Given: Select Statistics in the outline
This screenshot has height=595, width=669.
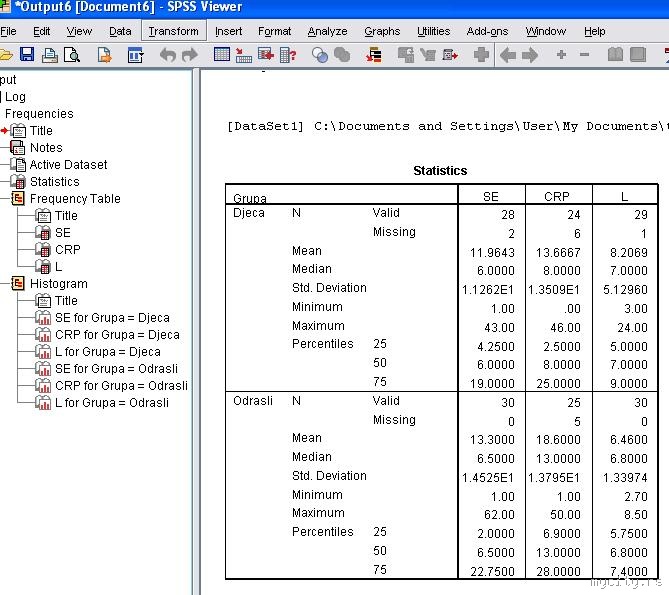Looking at the screenshot, I should pos(55,182).
